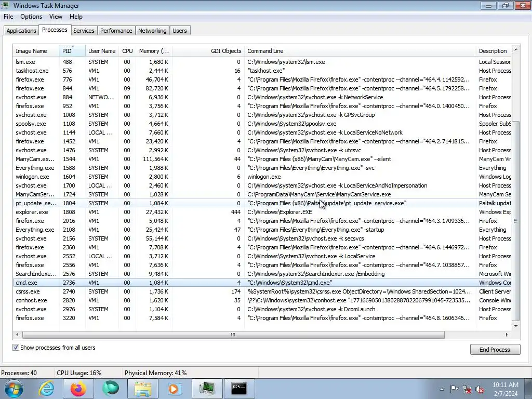This screenshot has width=532, height=399.
Task: Click CPU Usage 16% in status bar
Action: pyautogui.click(x=79, y=373)
